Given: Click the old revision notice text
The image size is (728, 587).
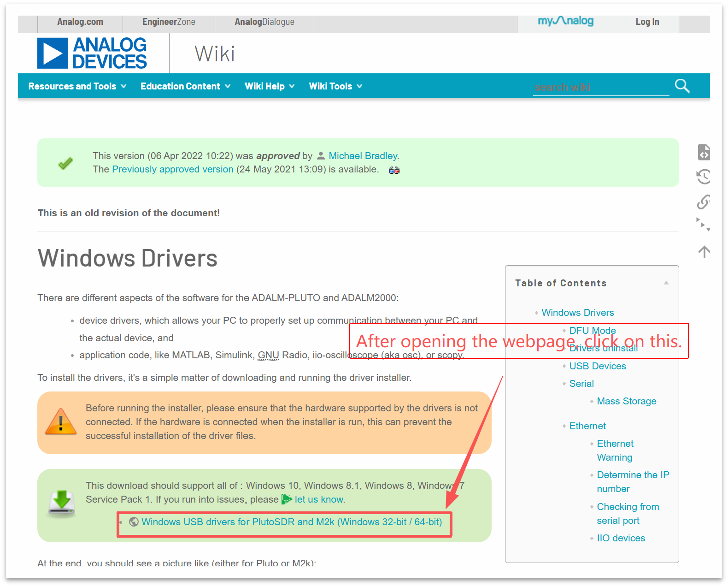Looking at the screenshot, I should tap(129, 213).
